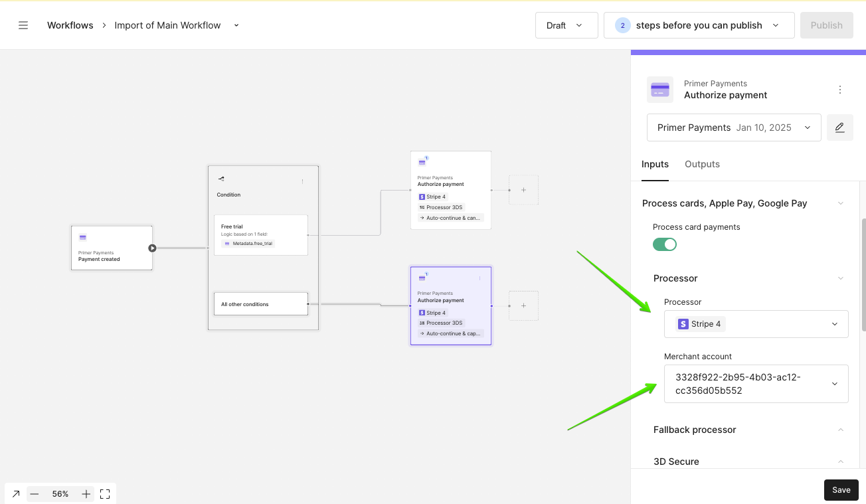Switch to the Outputs tab

[702, 164]
